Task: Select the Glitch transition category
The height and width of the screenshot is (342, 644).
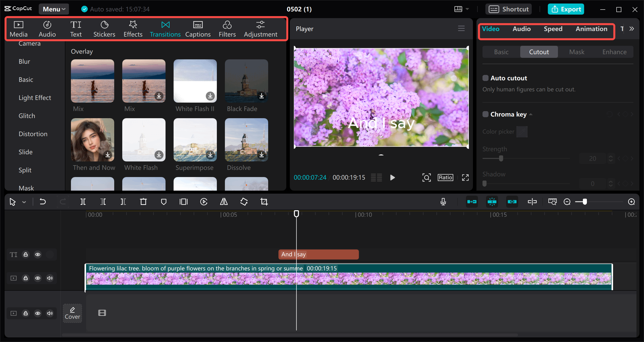Action: pyautogui.click(x=27, y=116)
